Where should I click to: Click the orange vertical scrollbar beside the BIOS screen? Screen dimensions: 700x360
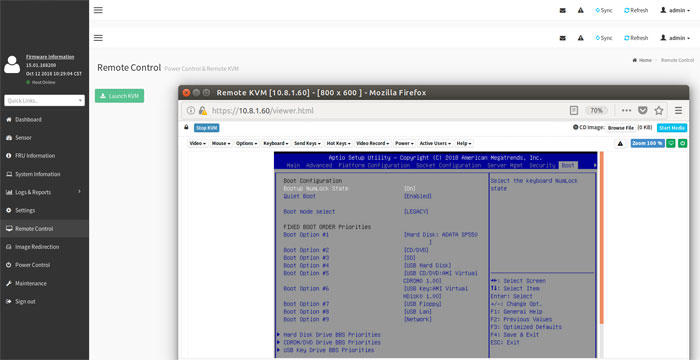point(601,237)
